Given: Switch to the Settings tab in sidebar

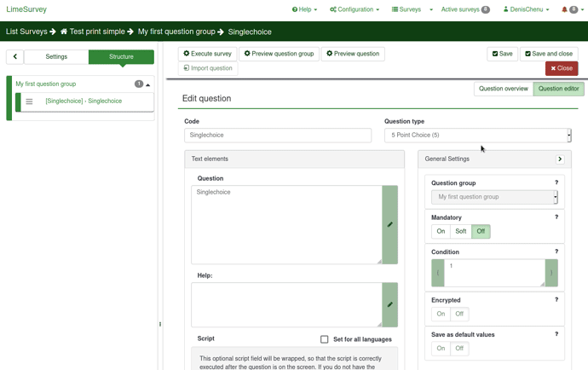Looking at the screenshot, I should click(56, 57).
